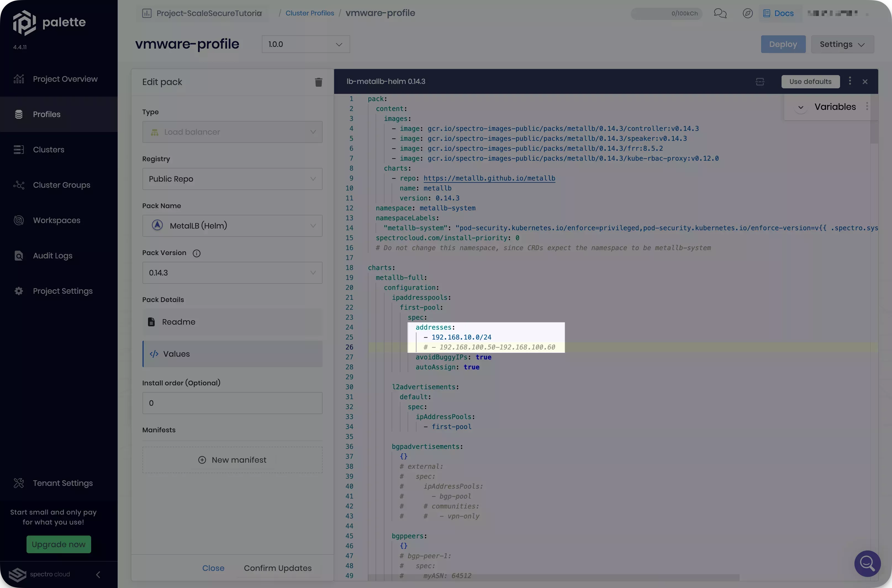Delete pack with the trash icon
Image resolution: width=892 pixels, height=588 pixels.
click(318, 82)
